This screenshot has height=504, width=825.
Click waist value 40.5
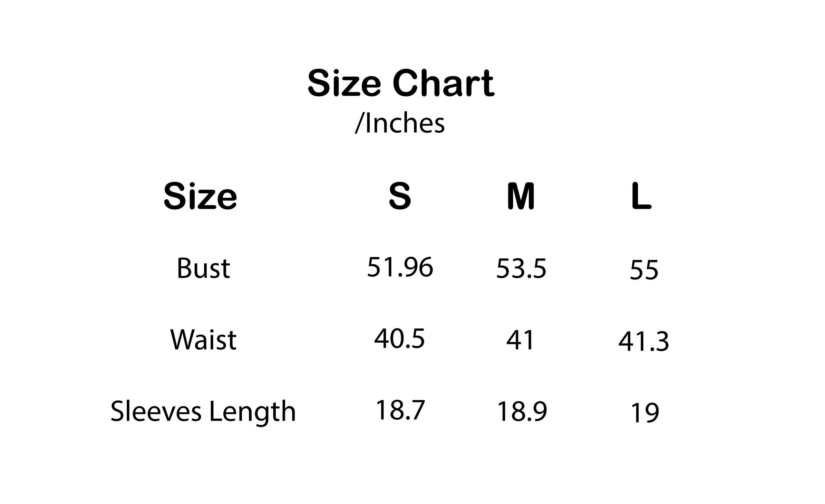coord(399,339)
